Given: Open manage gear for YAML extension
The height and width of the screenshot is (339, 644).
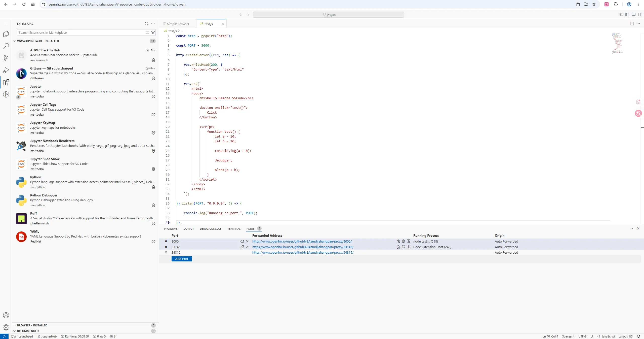Looking at the screenshot, I should (x=153, y=242).
